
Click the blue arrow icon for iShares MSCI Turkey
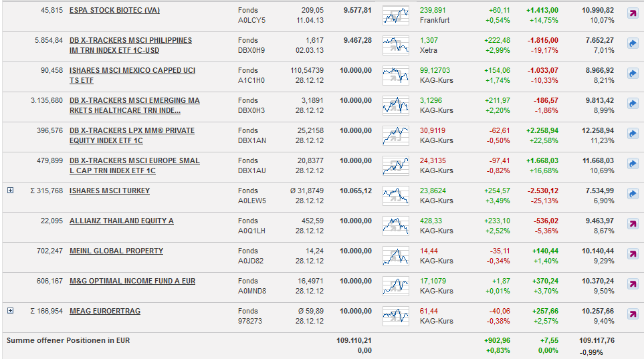[633, 194]
